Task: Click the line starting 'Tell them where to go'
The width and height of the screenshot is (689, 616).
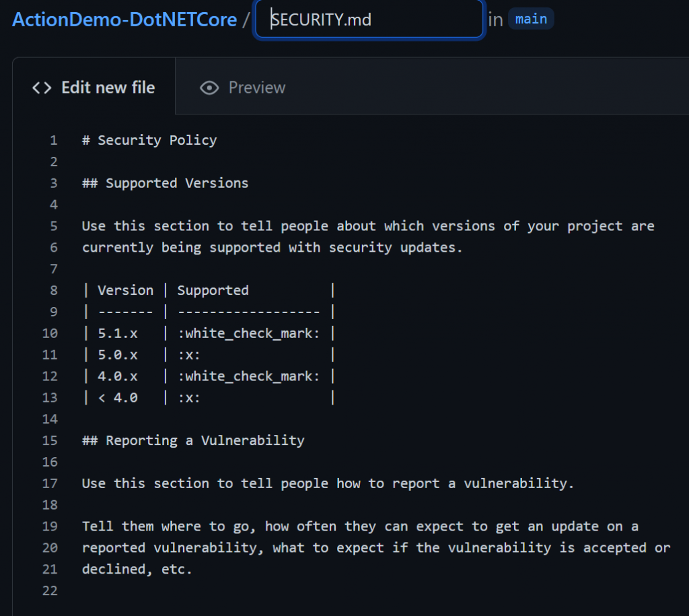Action: pyautogui.click(x=361, y=526)
